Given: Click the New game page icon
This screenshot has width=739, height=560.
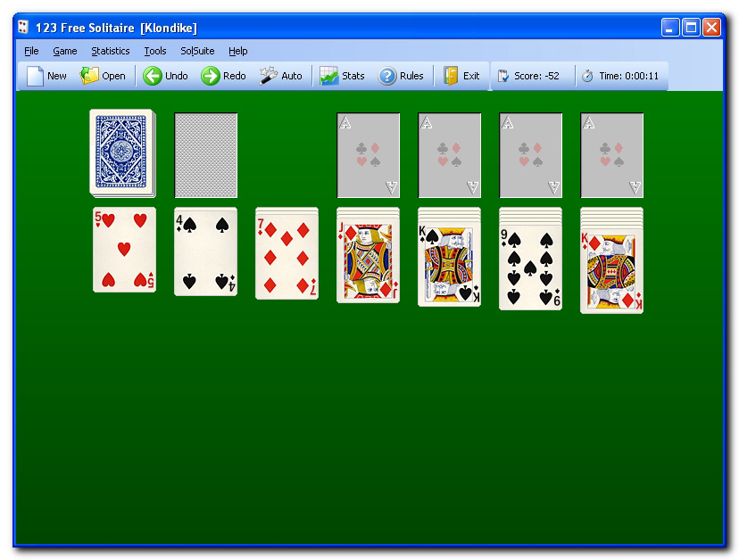Looking at the screenshot, I should point(35,76).
